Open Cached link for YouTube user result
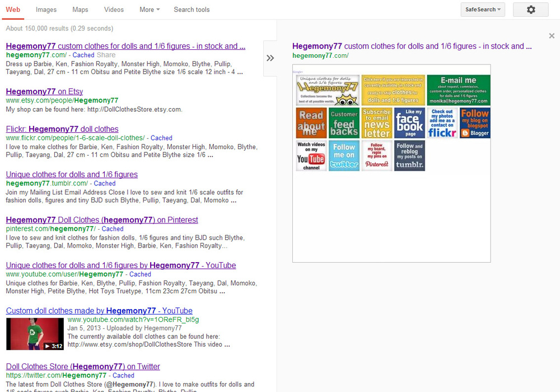Image resolution: width=560 pixels, height=392 pixels. pos(140,274)
